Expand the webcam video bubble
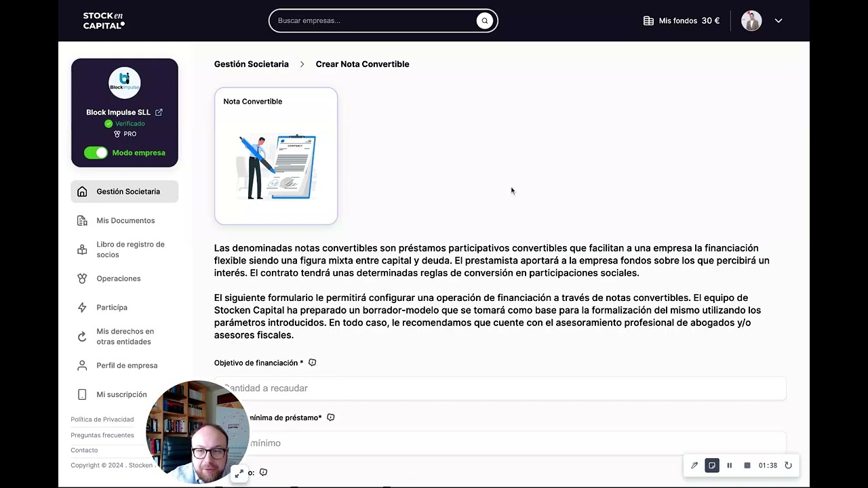Image resolution: width=868 pixels, height=488 pixels. [239, 474]
